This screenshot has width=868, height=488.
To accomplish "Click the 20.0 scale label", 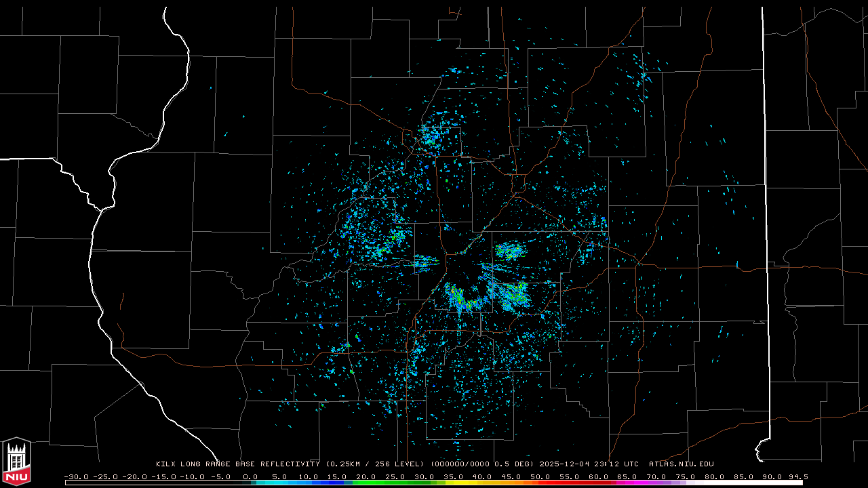I will click(366, 477).
